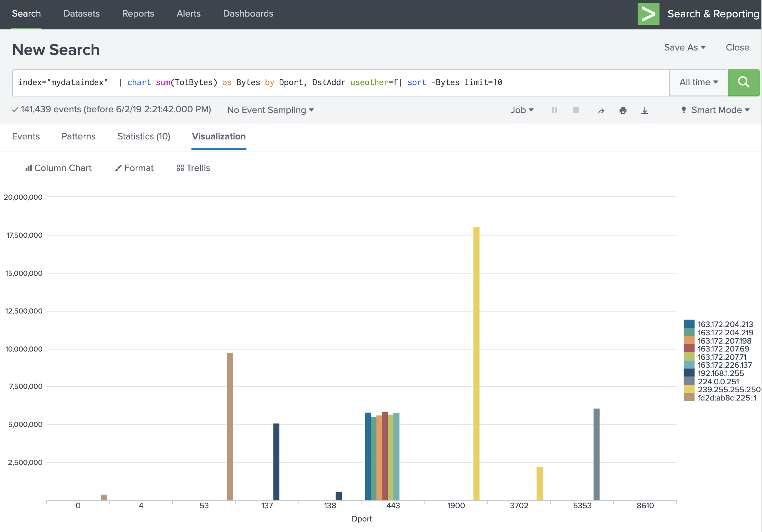Stop the search job

tap(576, 110)
